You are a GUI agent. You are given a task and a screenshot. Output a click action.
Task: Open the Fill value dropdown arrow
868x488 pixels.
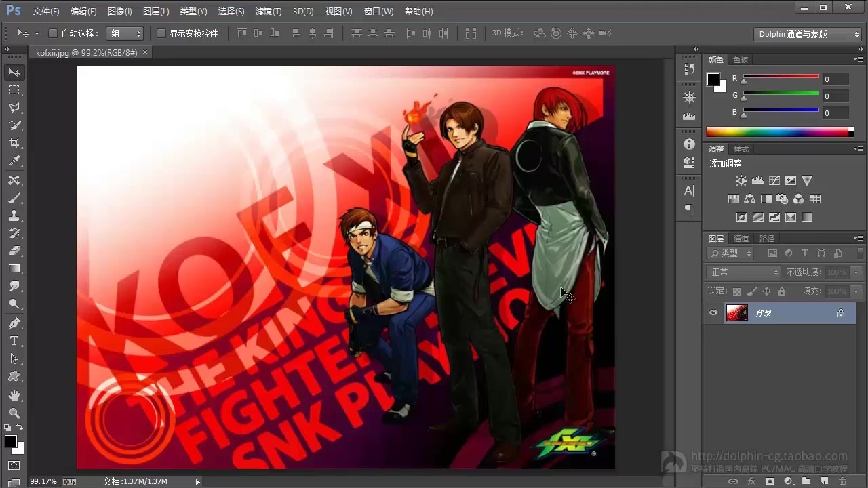856,291
